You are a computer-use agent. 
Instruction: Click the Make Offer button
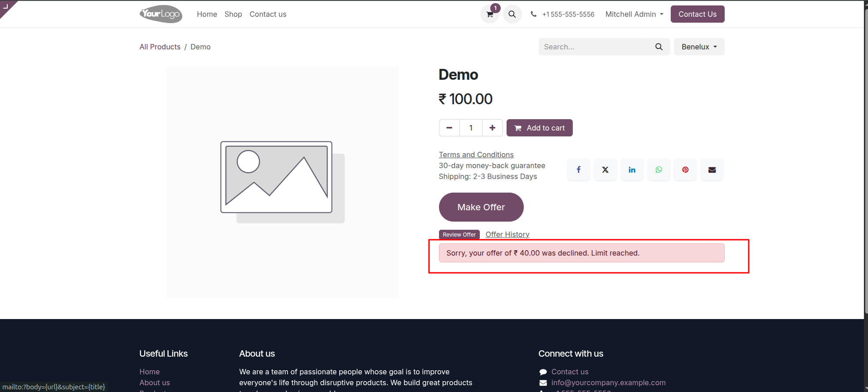tap(481, 207)
